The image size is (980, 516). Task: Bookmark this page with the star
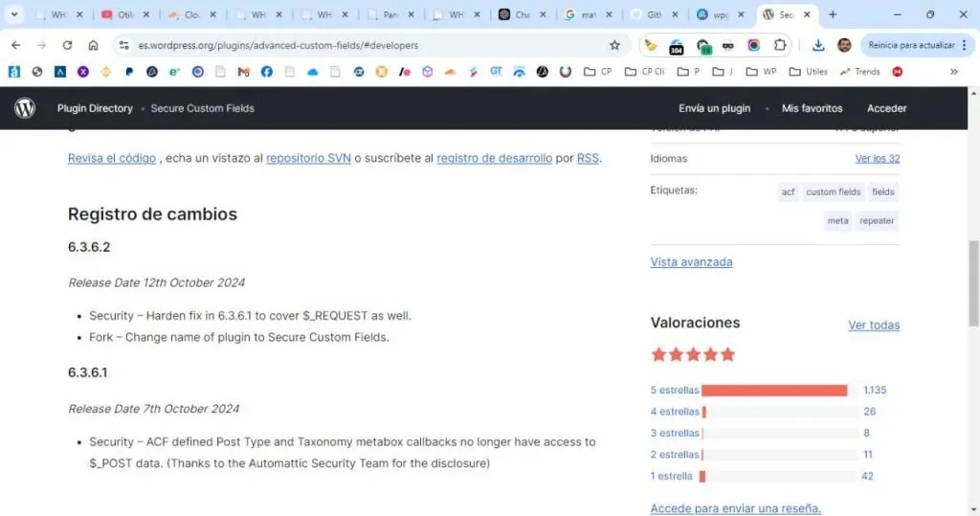pos(614,45)
